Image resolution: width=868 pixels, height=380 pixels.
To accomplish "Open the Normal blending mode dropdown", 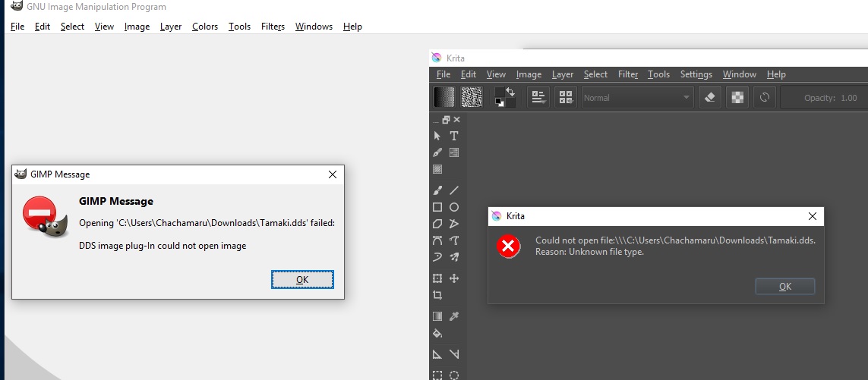I will (637, 97).
